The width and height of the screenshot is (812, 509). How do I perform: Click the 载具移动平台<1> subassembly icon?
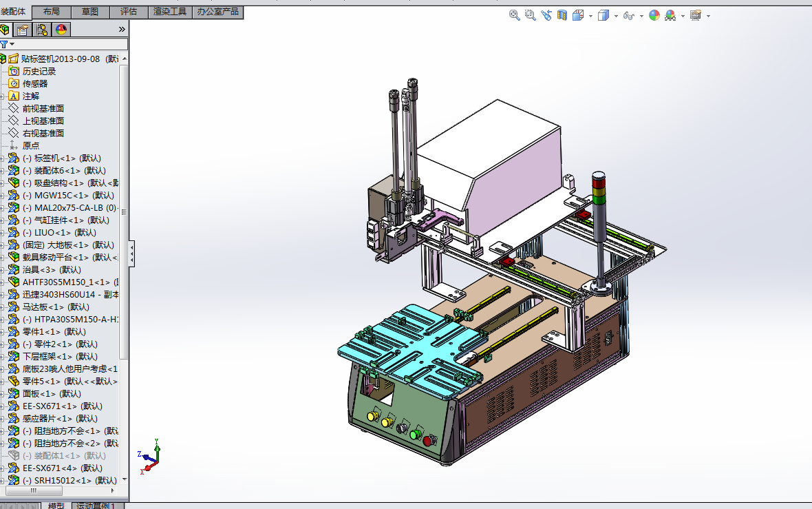14,258
